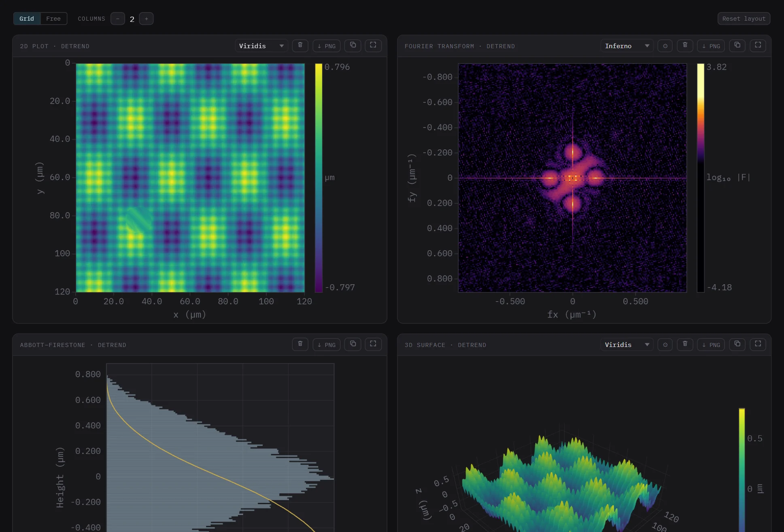Copy the Fourier Transform panel image
This screenshot has width=784, height=532.
point(737,46)
